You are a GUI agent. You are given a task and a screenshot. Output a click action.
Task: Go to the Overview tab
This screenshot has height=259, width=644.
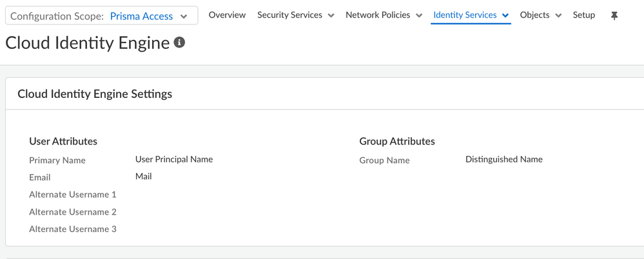coord(227,15)
